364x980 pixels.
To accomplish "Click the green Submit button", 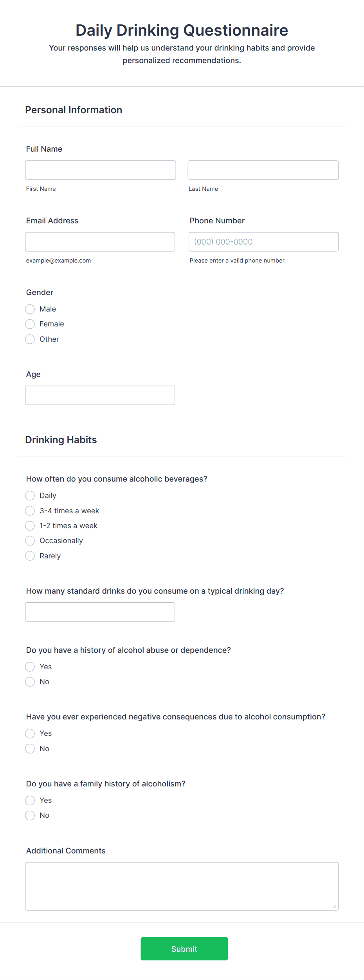I will click(x=184, y=949).
